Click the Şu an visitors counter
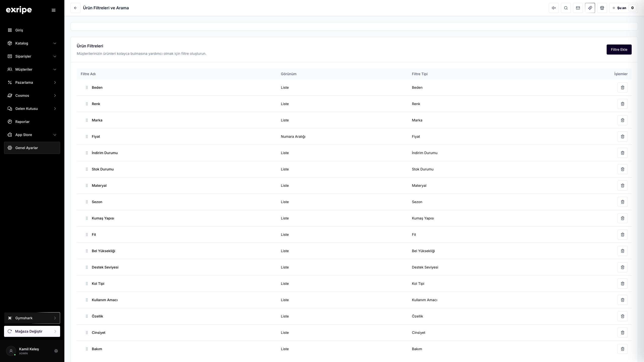644x362 pixels. (x=623, y=8)
